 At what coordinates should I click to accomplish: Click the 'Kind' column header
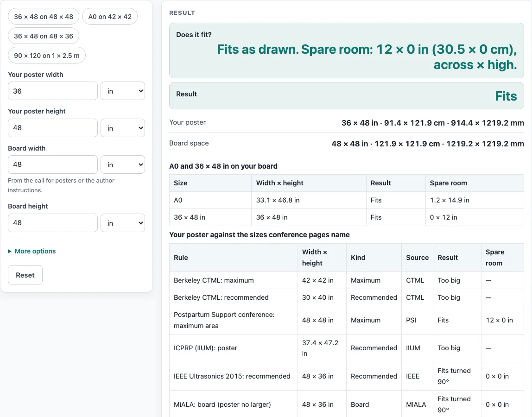374,258
